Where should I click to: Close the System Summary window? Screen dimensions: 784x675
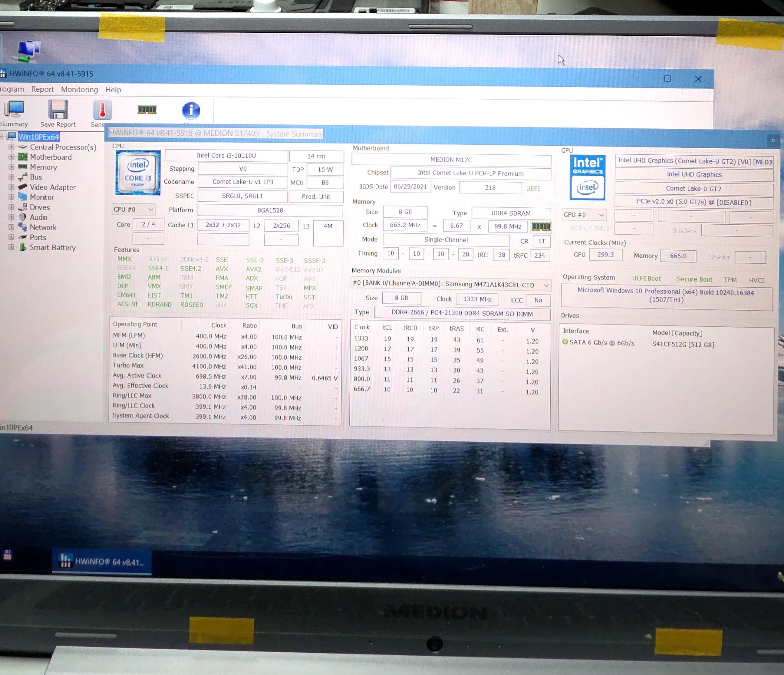pyautogui.click(x=773, y=140)
